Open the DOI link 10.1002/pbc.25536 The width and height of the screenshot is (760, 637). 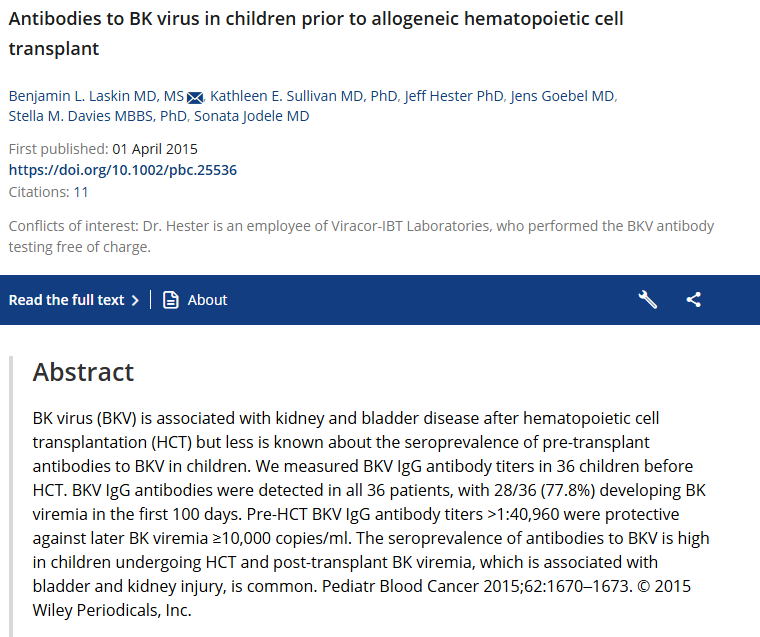[123, 170]
